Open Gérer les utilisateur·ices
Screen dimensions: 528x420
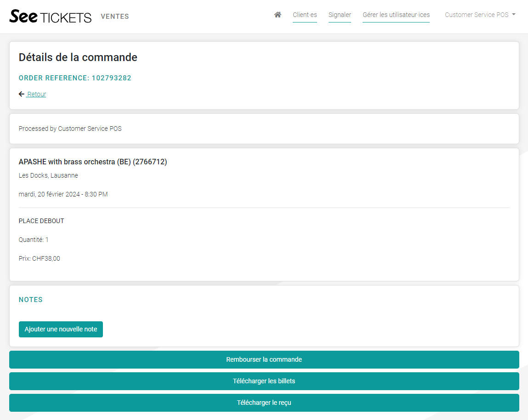point(396,15)
